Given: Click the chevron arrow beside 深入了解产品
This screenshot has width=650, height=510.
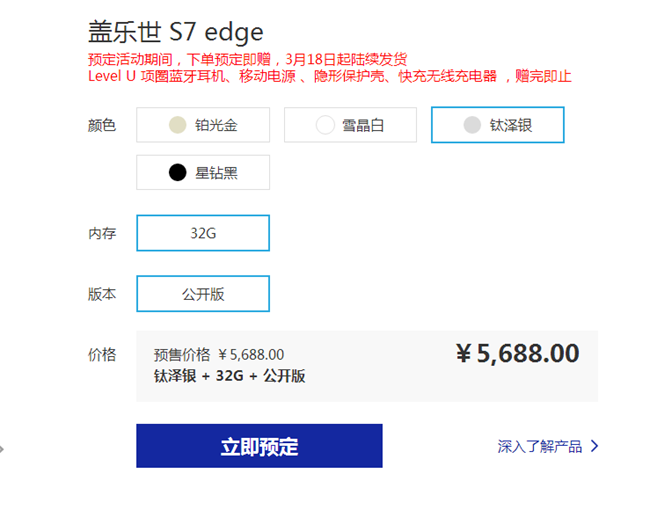Looking at the screenshot, I should [x=595, y=446].
